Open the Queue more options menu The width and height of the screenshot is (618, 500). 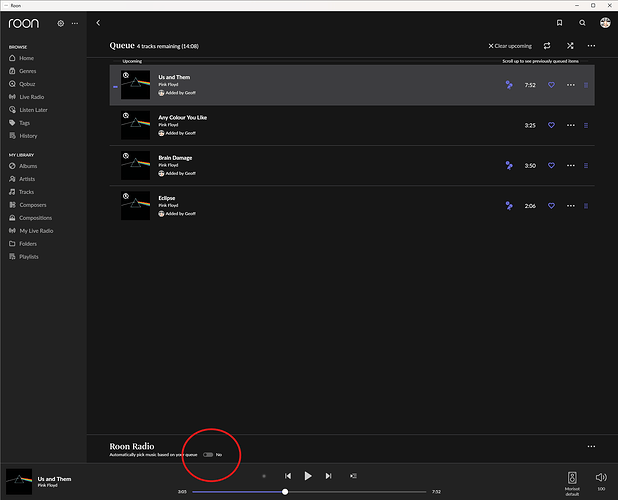click(x=591, y=46)
